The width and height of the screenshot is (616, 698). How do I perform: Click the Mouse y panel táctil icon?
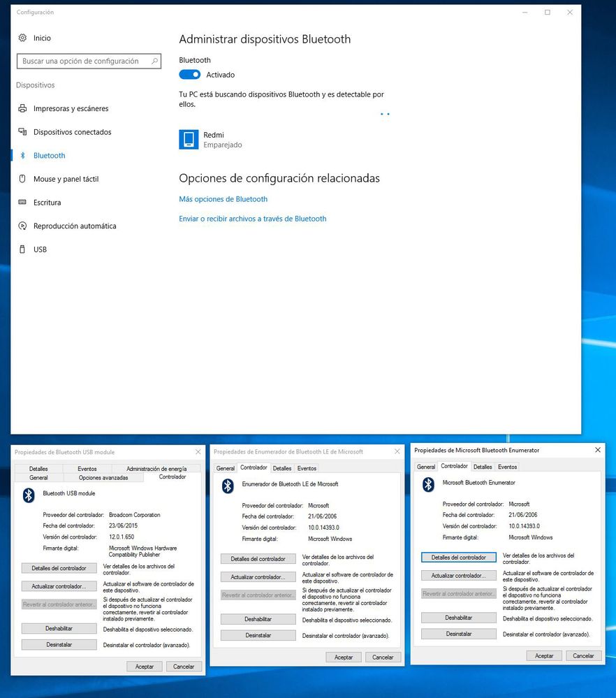(22, 179)
